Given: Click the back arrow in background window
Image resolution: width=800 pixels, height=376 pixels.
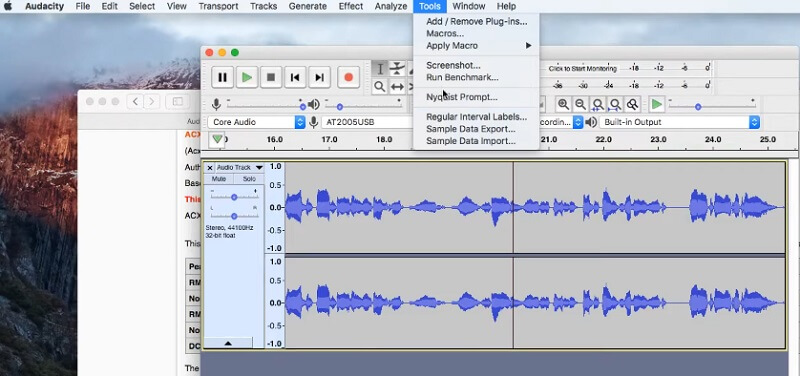Looking at the screenshot, I should tap(135, 102).
